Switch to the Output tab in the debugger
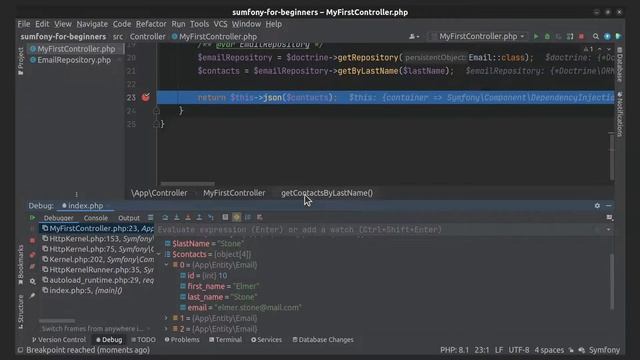 [x=129, y=218]
